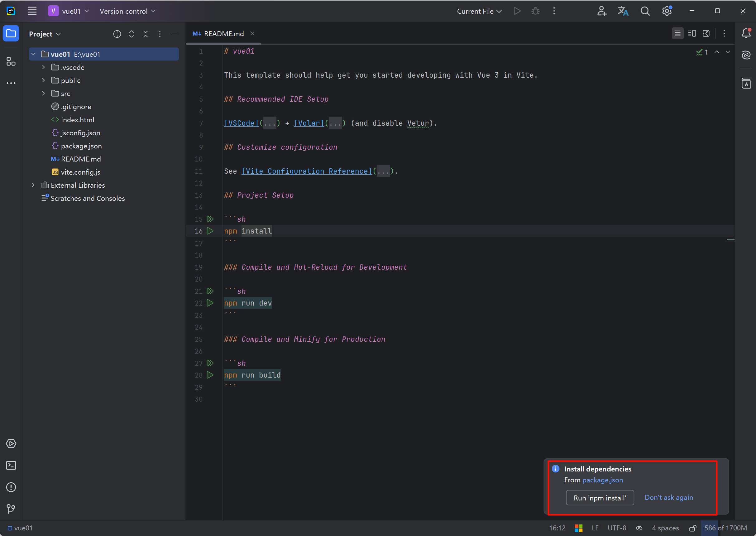This screenshot has width=756, height=536.
Task: Click the AI Assistant swirl icon
Action: (746, 55)
